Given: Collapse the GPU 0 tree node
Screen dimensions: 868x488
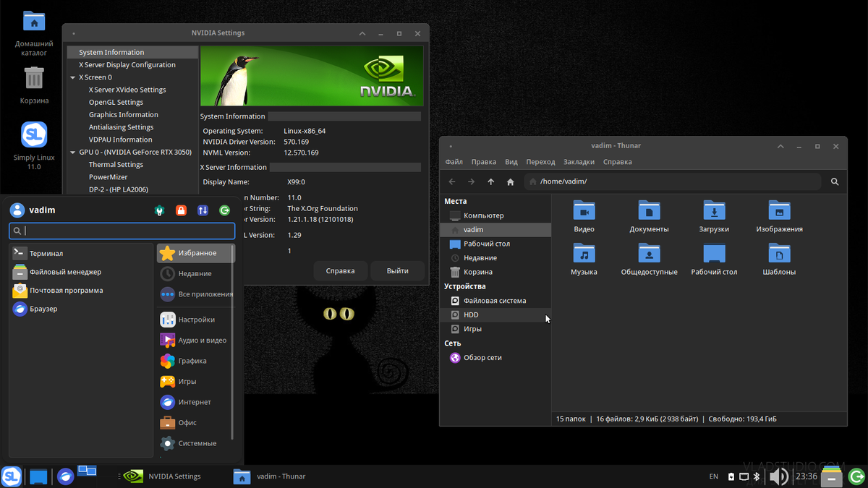Looking at the screenshot, I should (72, 153).
